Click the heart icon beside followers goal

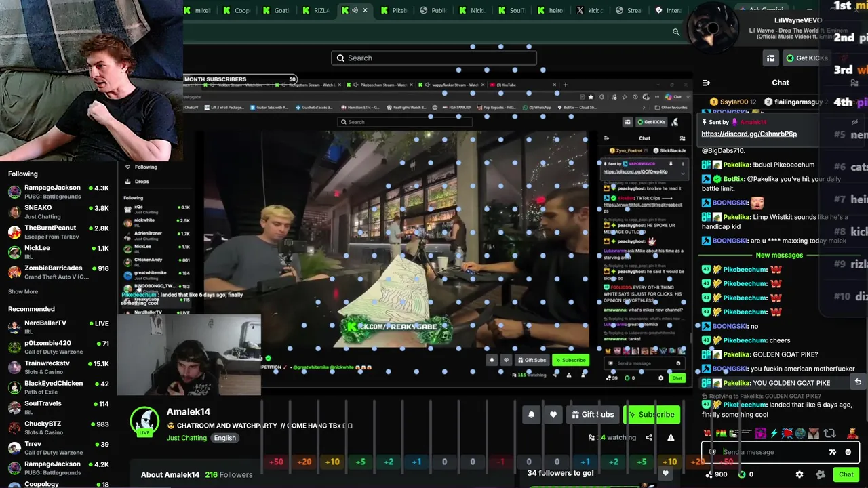click(665, 473)
